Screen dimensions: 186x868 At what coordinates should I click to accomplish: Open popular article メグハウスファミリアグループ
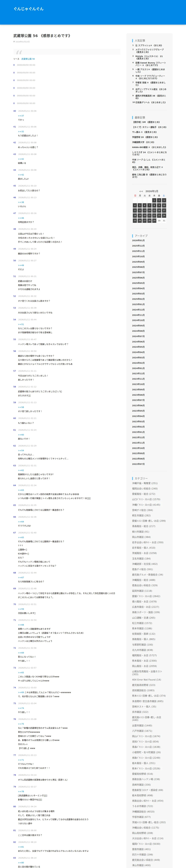(x=149, y=51)
